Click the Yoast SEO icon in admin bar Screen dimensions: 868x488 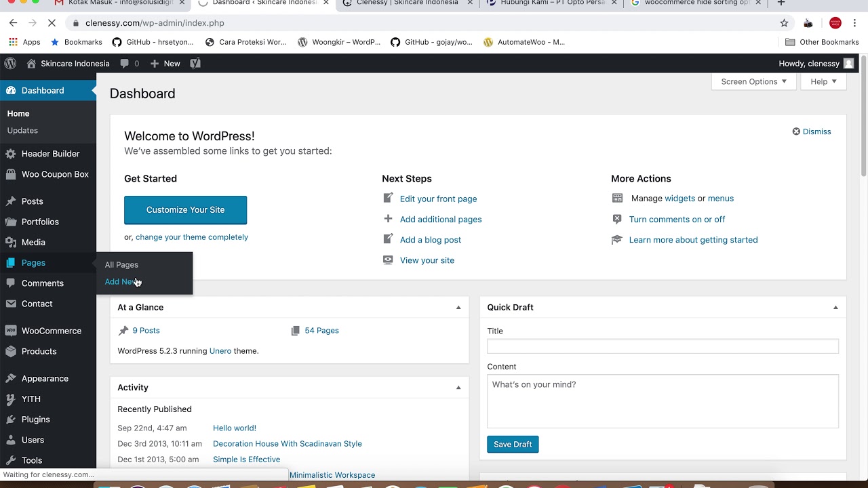(x=195, y=63)
